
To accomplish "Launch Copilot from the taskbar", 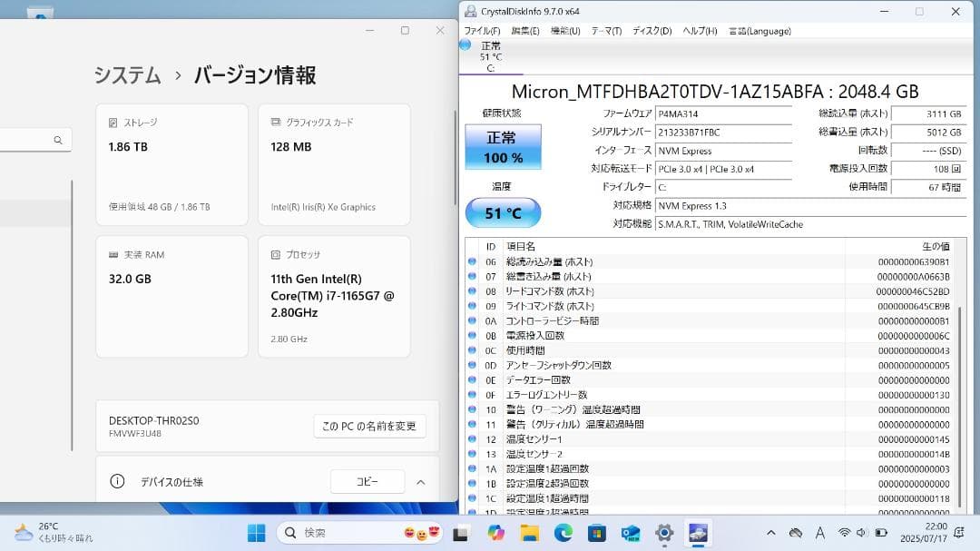I will (495, 533).
